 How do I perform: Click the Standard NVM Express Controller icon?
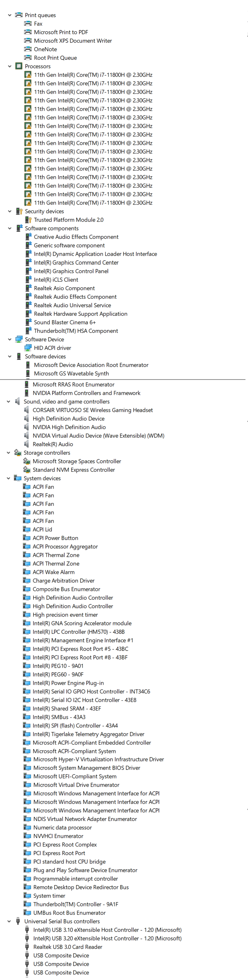coord(27,469)
